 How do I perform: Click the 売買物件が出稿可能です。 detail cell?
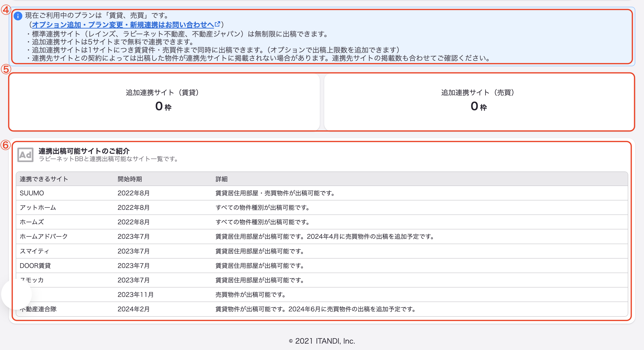pyautogui.click(x=251, y=295)
